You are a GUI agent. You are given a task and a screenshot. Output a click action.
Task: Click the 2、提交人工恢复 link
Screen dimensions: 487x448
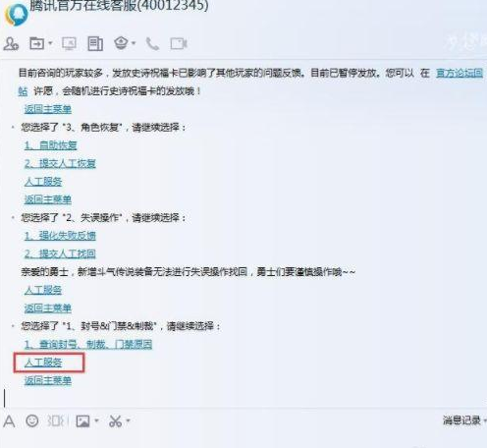pyautogui.click(x=60, y=163)
